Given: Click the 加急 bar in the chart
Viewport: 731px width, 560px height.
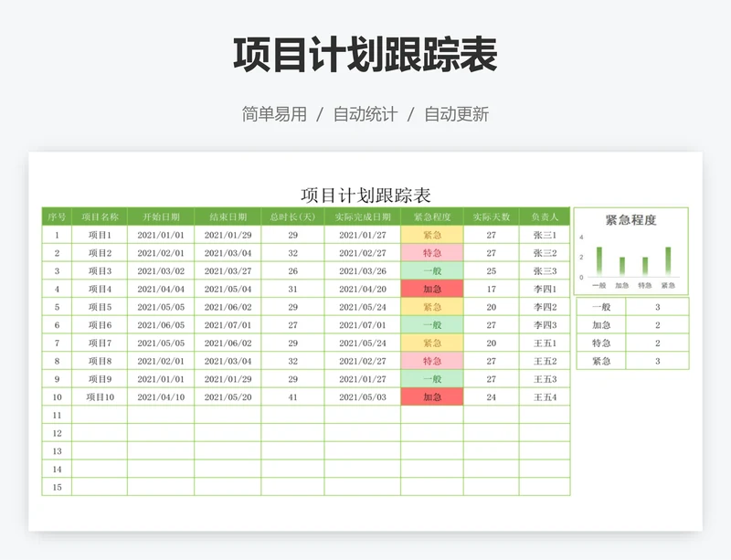Looking at the screenshot, I should pyautogui.click(x=622, y=267).
